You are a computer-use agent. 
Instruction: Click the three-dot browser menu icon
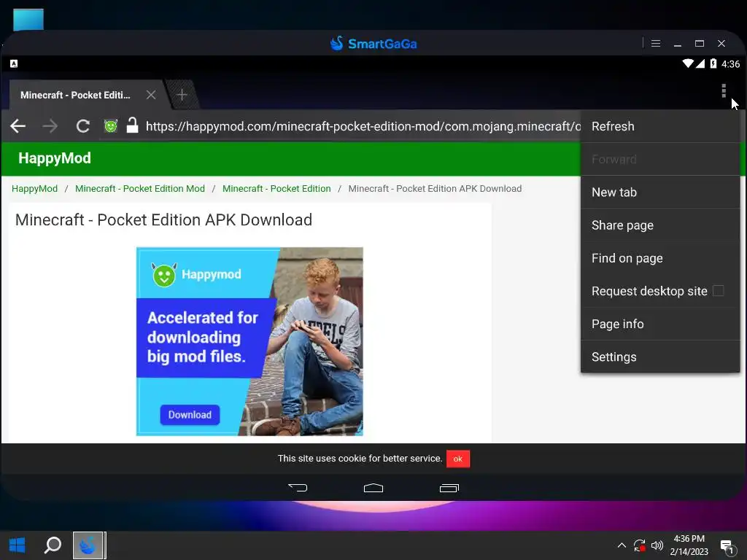[723, 90]
